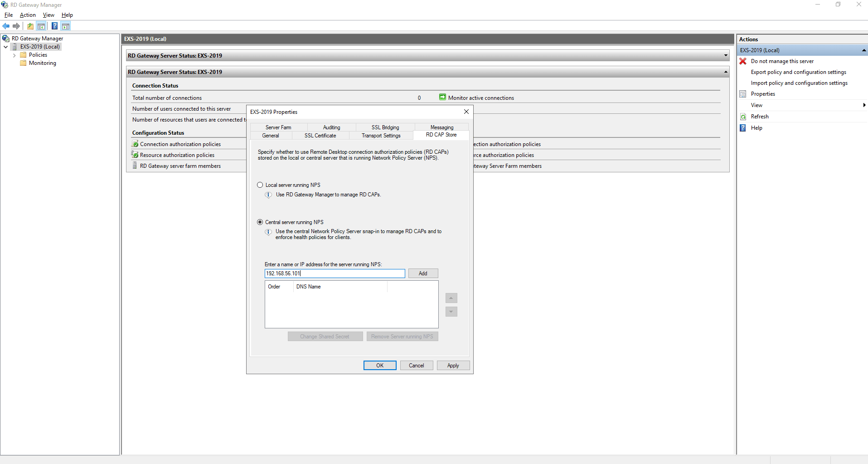Select the RD CAP Store tab

point(441,135)
